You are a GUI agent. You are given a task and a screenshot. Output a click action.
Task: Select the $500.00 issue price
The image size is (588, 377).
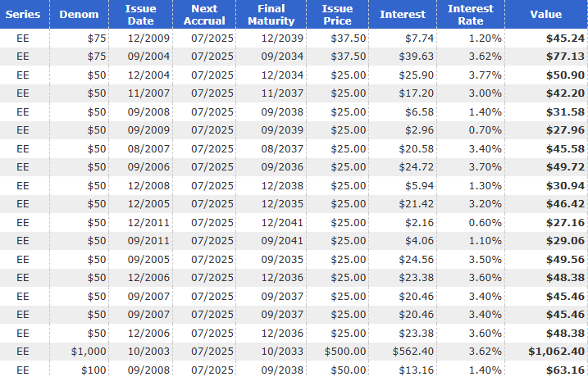345,352
